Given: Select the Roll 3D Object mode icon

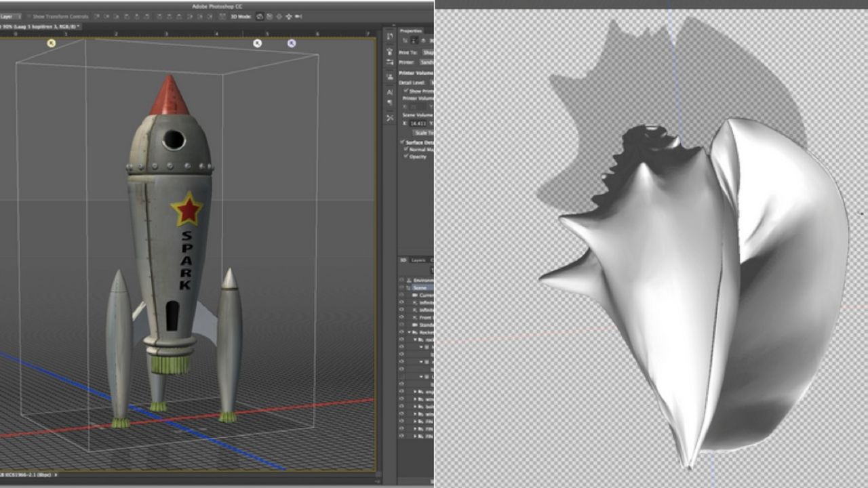Looking at the screenshot, I should [x=270, y=16].
